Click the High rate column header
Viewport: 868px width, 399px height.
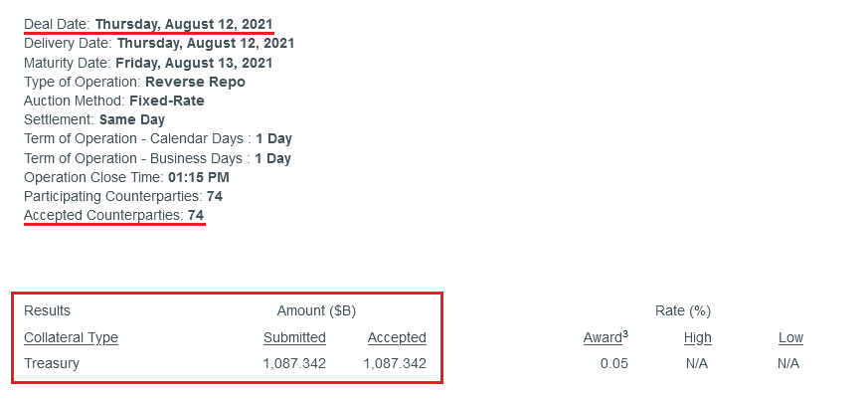tap(698, 337)
